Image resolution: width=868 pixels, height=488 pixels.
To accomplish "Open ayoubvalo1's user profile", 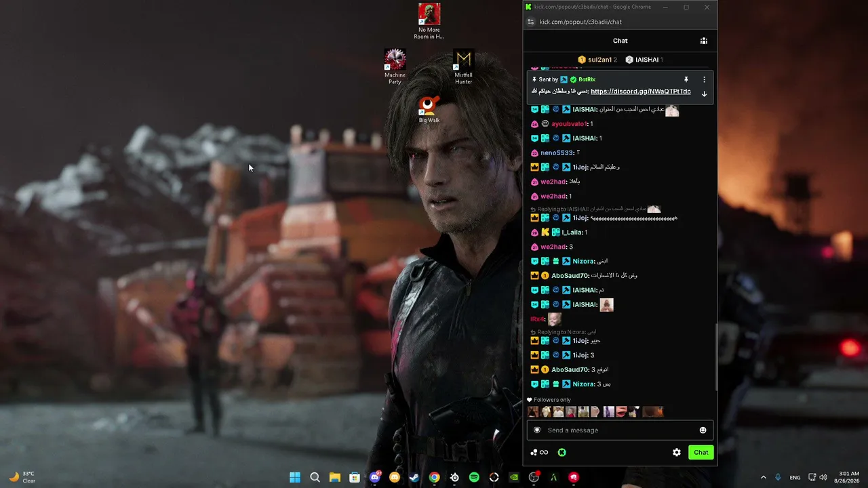I will pos(568,124).
